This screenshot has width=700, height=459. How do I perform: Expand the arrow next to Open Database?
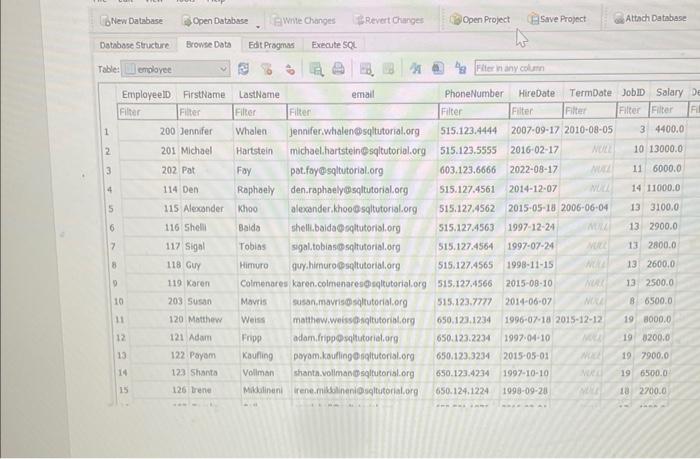point(258,27)
